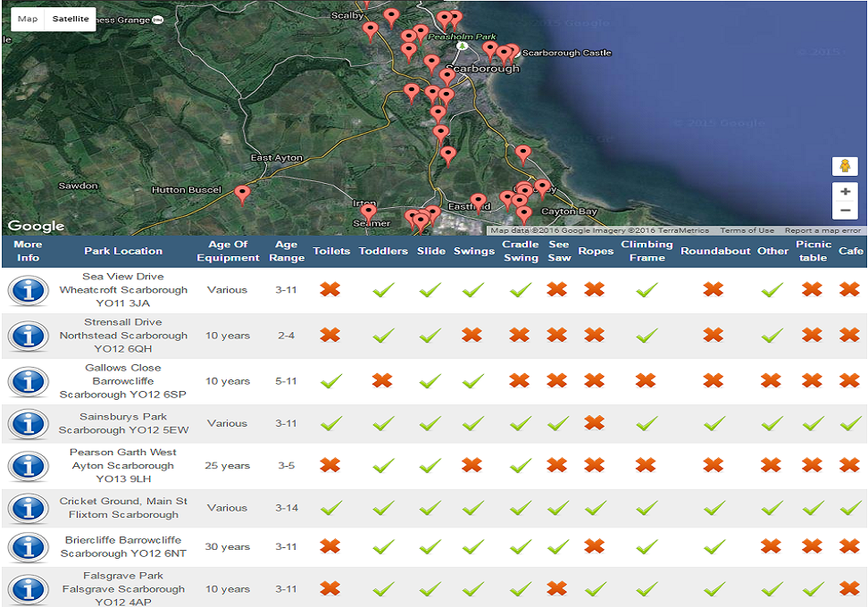
Task: Click Cafe green tick for Sainsburys Park
Action: point(849,424)
